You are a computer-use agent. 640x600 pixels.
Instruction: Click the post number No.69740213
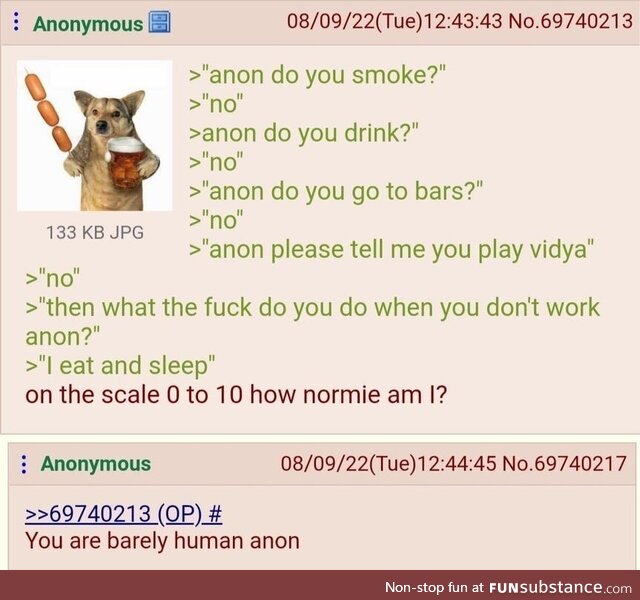pos(570,21)
